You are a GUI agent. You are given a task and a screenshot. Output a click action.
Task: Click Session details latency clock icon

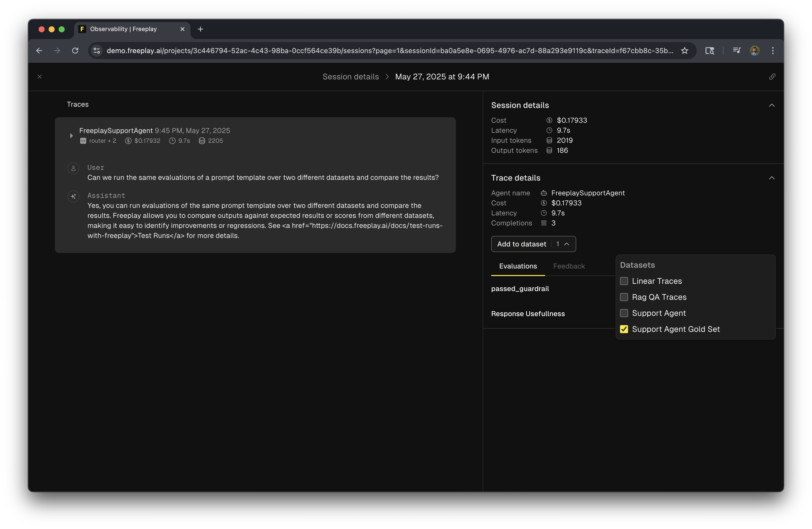point(549,130)
